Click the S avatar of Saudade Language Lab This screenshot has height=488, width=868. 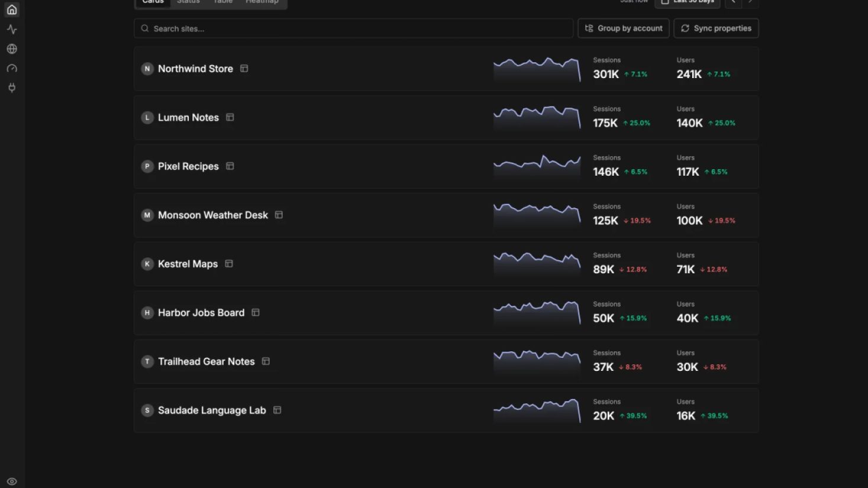coord(147,410)
